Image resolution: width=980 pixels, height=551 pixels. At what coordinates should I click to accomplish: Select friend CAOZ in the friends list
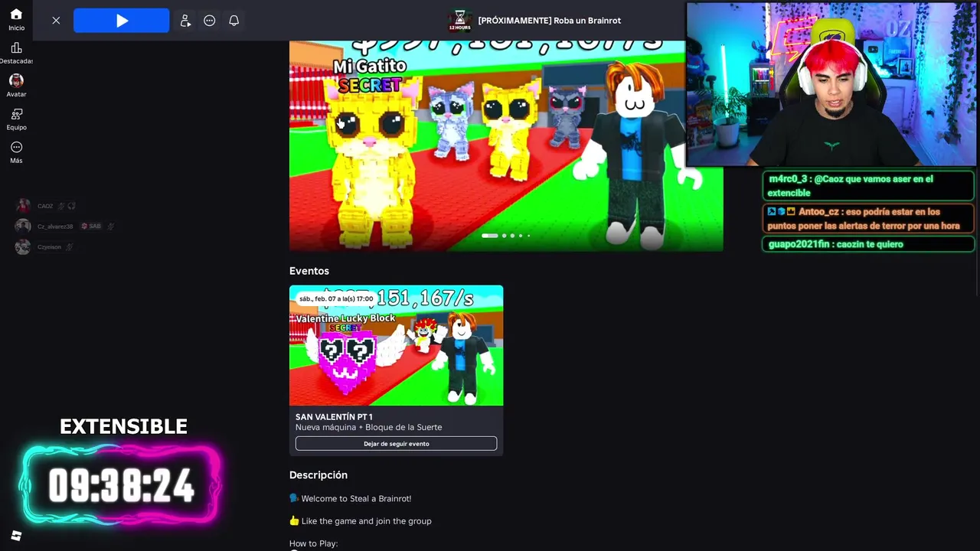(x=46, y=206)
